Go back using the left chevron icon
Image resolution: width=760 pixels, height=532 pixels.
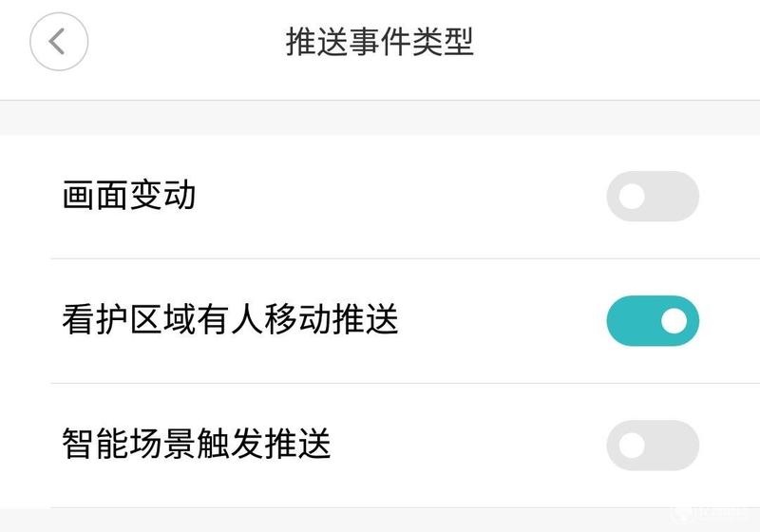57,42
